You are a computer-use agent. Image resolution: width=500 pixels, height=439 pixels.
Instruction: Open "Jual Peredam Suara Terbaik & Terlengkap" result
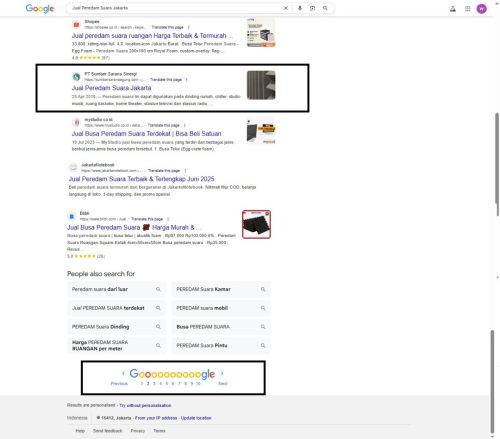tap(142, 179)
